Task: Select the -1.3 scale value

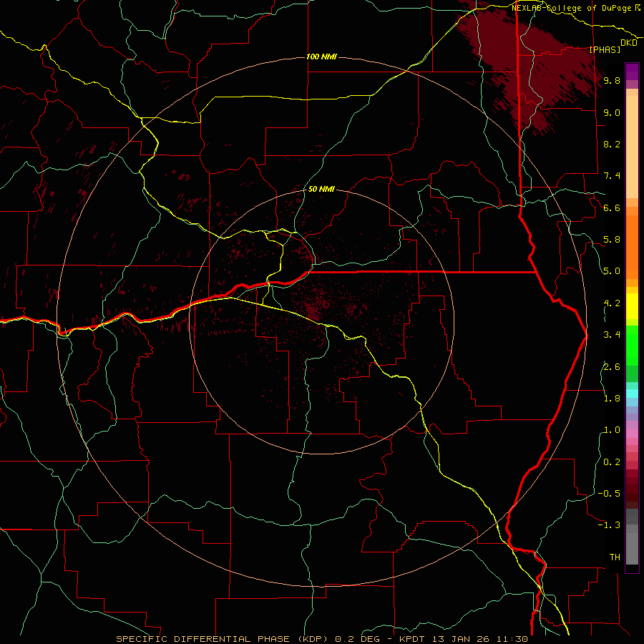Action: (609, 525)
